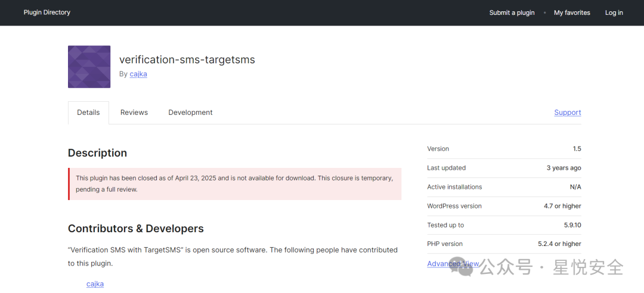Click PHP version value 5.2.4 or higher
Screen dimensions: 644x293
559,244
